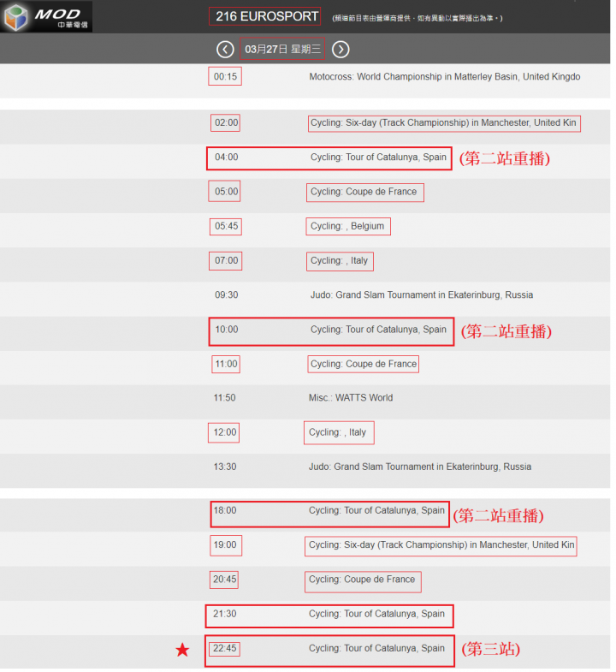Click the 22:45 time label
This screenshot has width=616, height=672.
(224, 648)
